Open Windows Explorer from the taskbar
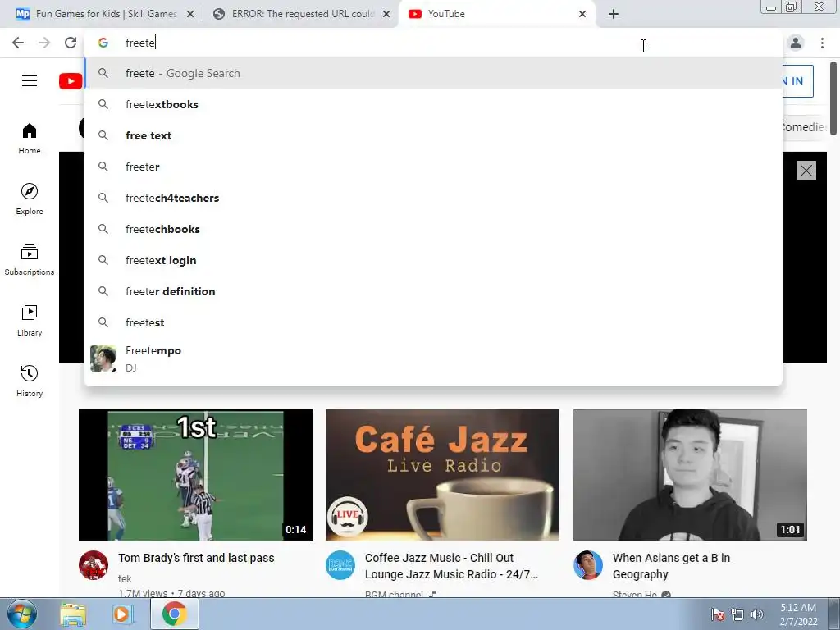Screen dimensions: 840x630 tap(73, 614)
